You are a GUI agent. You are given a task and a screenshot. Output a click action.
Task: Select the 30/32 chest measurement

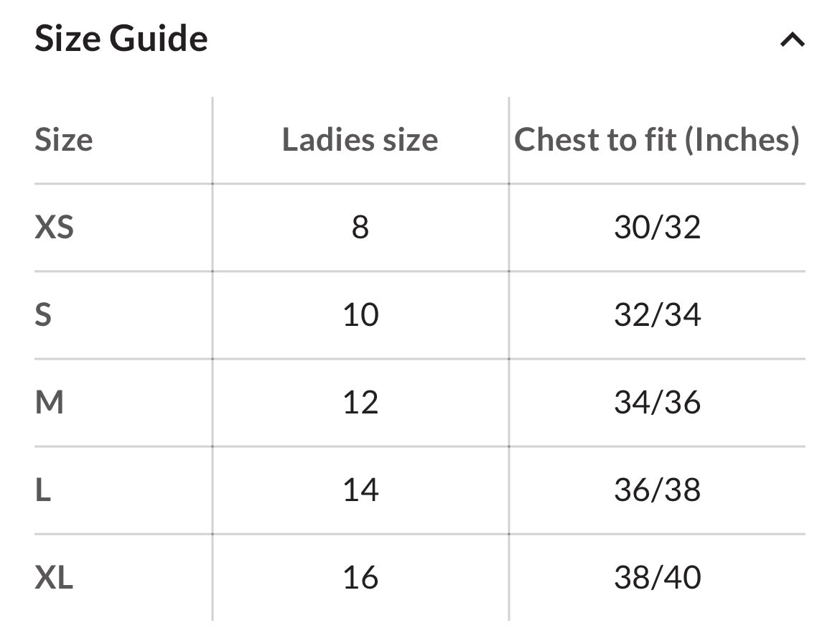point(657,228)
